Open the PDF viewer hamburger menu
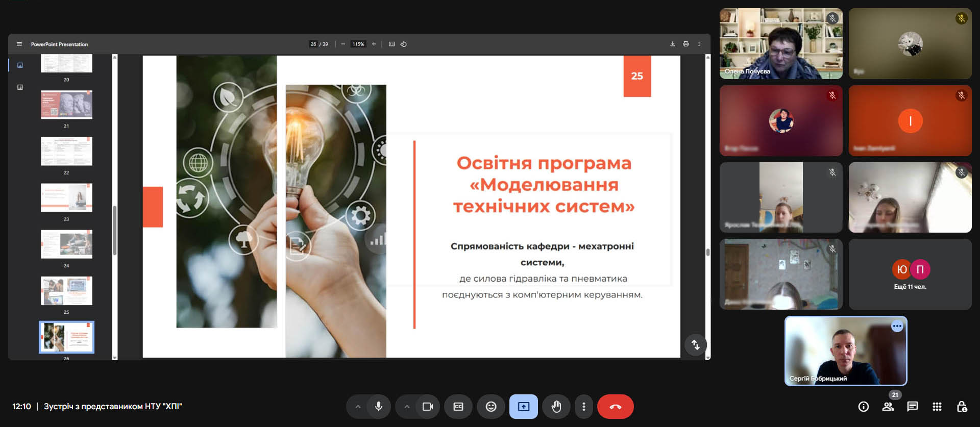Screen dimensions: 980x427 [19, 44]
